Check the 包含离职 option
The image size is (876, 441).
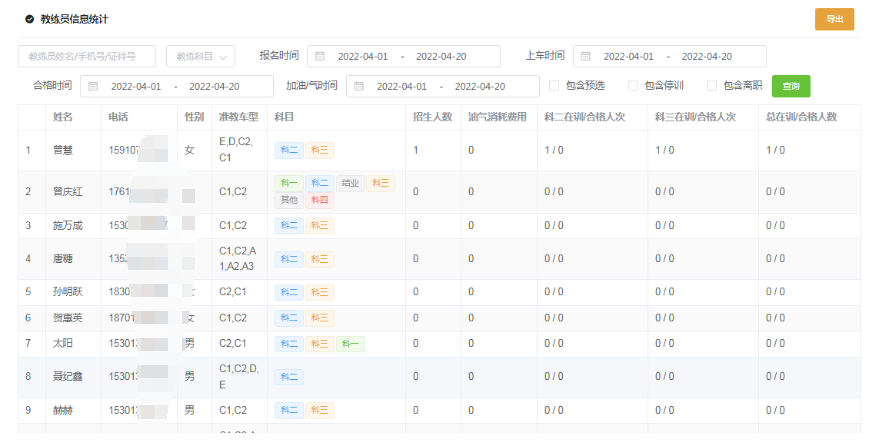[712, 86]
